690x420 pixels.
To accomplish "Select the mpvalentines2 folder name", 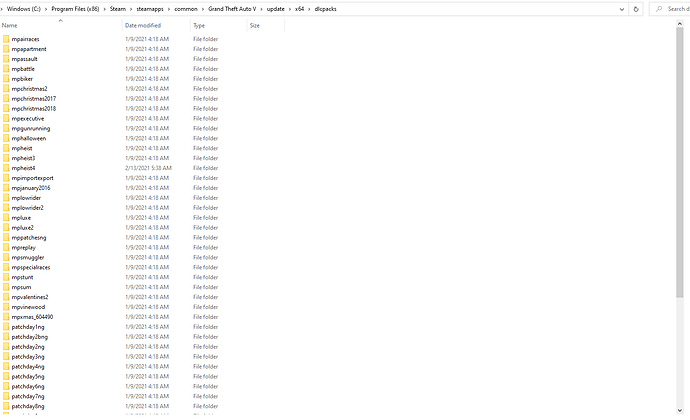I will 30,297.
